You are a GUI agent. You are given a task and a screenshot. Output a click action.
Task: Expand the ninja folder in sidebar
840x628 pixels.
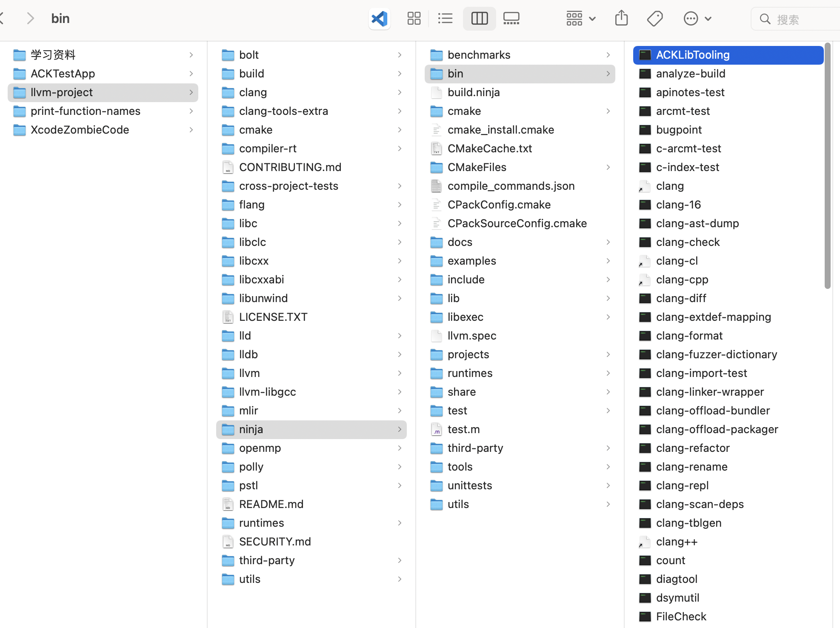(400, 429)
